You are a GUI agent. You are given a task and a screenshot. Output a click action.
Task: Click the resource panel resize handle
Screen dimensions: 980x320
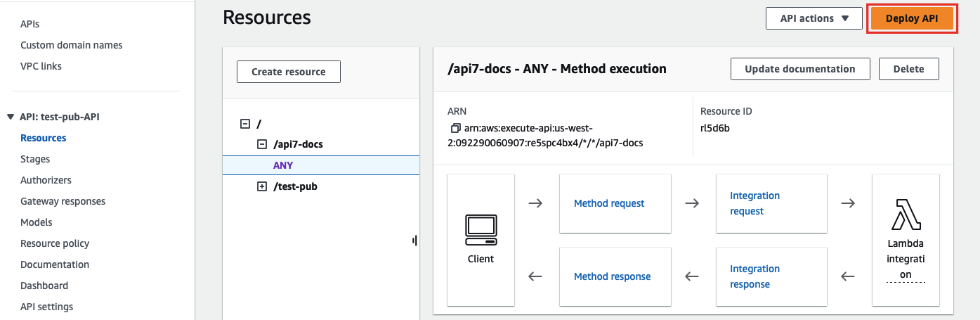point(414,241)
